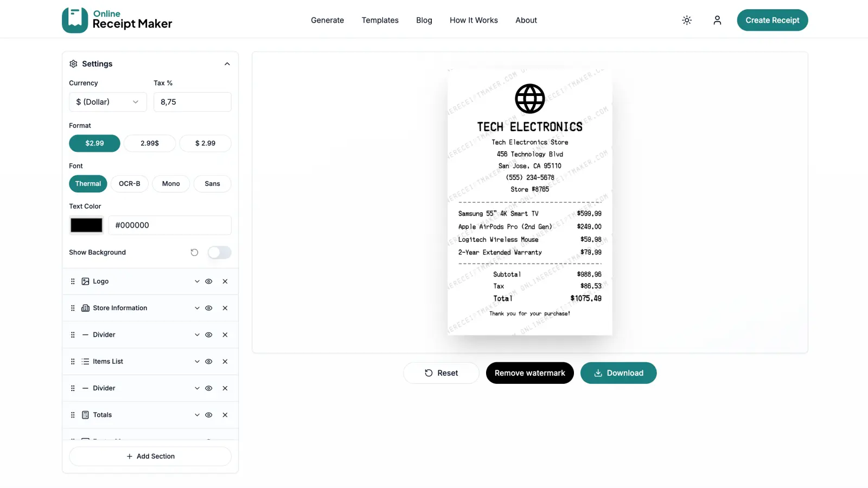Screen dimensions: 868x488
Task: Expand the Divider section chevron above Totals
Action: tap(197, 388)
